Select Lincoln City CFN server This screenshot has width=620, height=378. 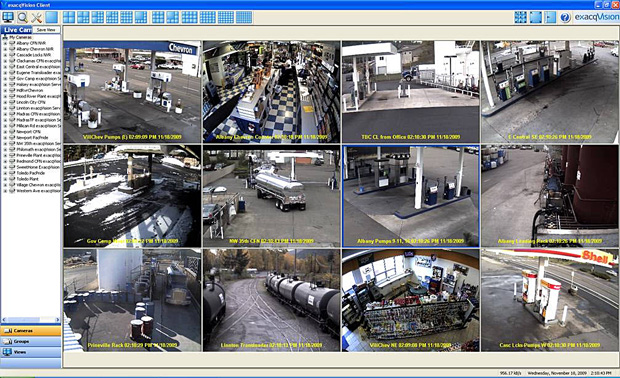coord(31,102)
